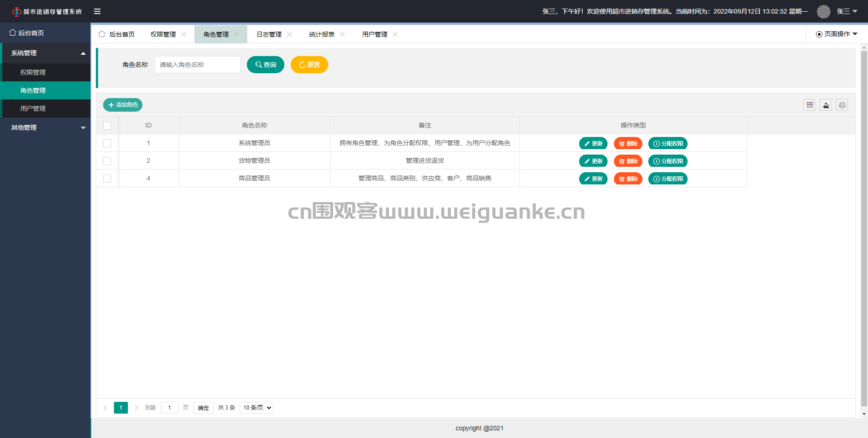Click the 备注 column header
The height and width of the screenshot is (438, 868).
[425, 125]
